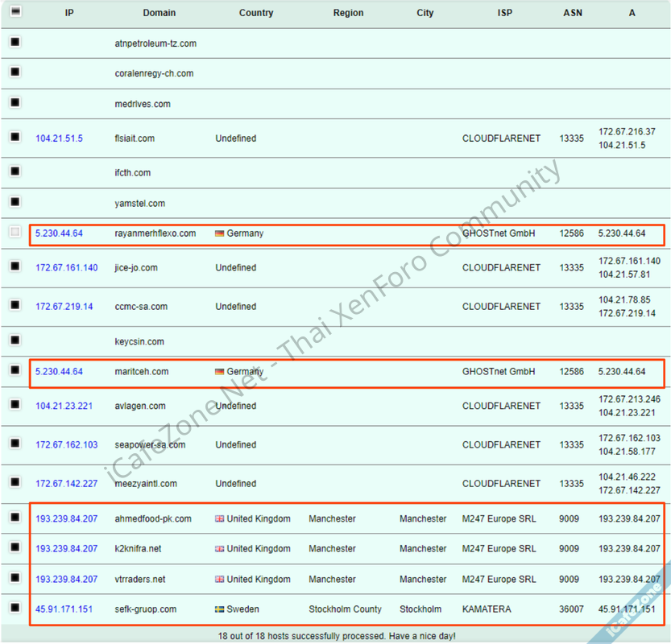Click the UK flag in vtrraders.net row
The height and width of the screenshot is (644, 671).
click(219, 580)
